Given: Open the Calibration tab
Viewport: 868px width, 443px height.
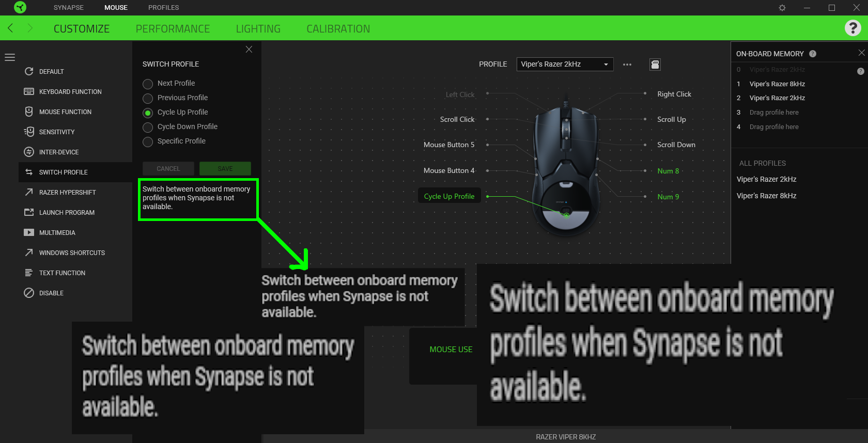Looking at the screenshot, I should tap(338, 29).
